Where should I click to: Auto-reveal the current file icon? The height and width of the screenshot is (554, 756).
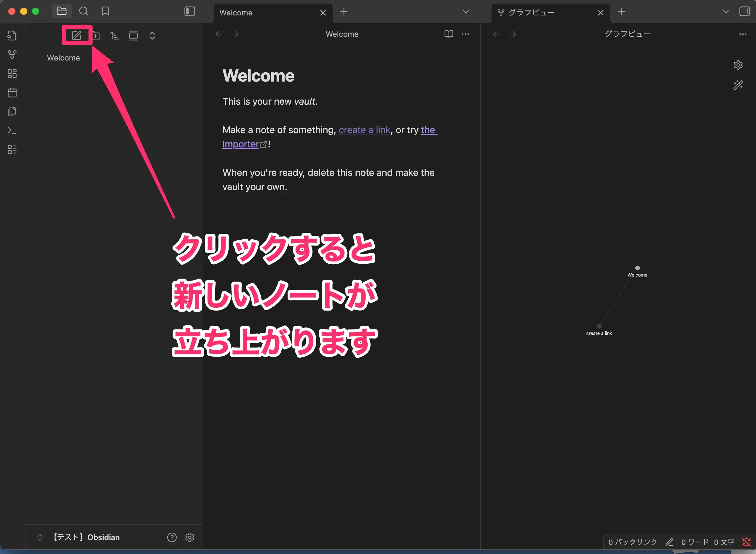tap(133, 36)
